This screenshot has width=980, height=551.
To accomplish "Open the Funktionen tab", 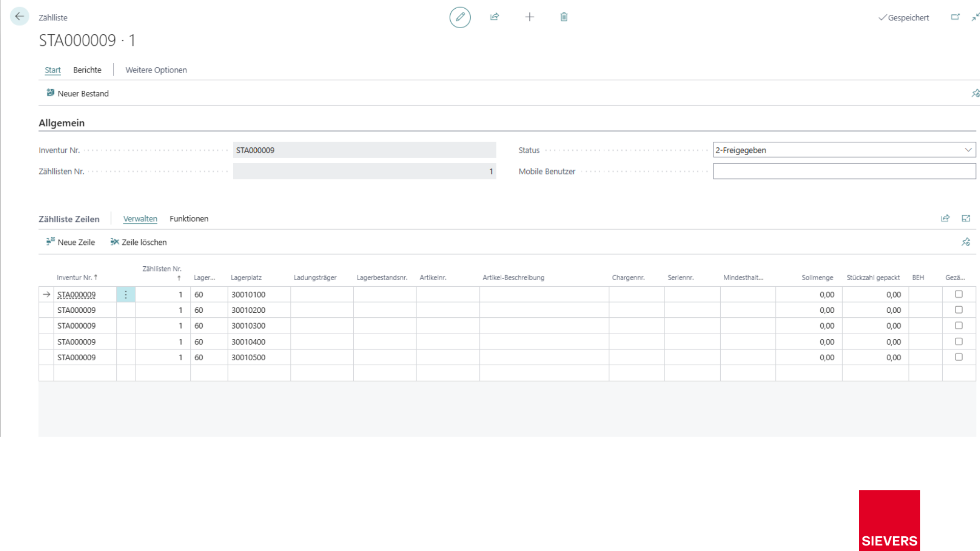I will 189,218.
